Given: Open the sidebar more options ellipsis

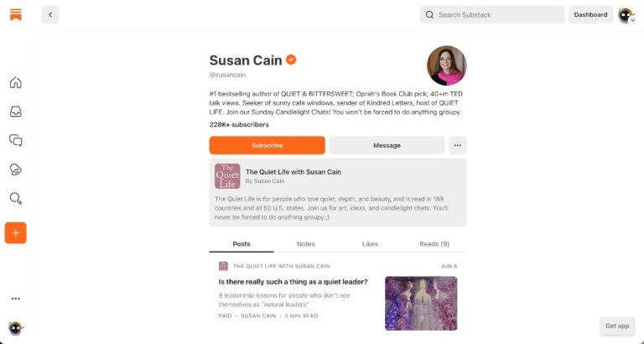Looking at the screenshot, I should click(16, 298).
